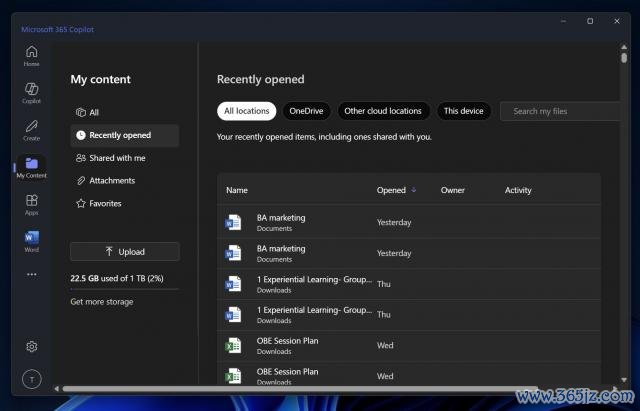Click vertical scrollbar up arrow

click(x=624, y=47)
